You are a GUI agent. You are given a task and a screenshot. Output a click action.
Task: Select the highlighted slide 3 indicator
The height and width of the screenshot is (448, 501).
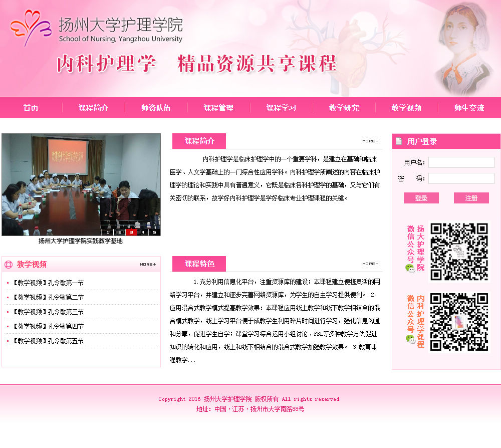pyautogui.click(x=131, y=233)
